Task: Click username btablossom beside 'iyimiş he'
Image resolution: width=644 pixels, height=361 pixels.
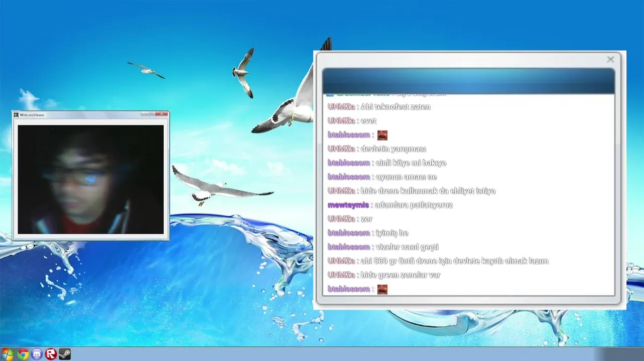Action: coord(348,233)
